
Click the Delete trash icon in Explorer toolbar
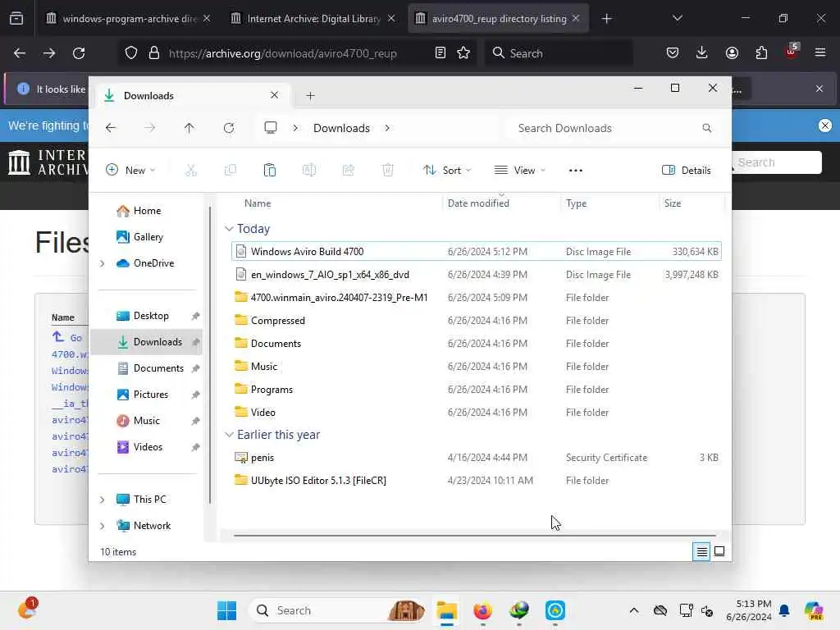pyautogui.click(x=388, y=171)
